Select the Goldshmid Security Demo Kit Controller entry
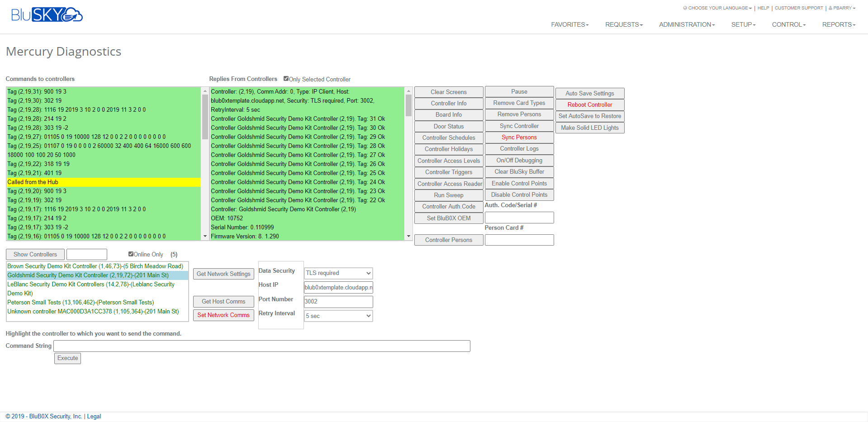 (x=88, y=275)
